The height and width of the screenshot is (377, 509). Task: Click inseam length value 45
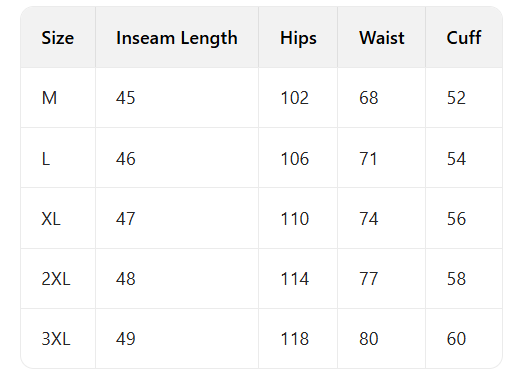coord(126,98)
